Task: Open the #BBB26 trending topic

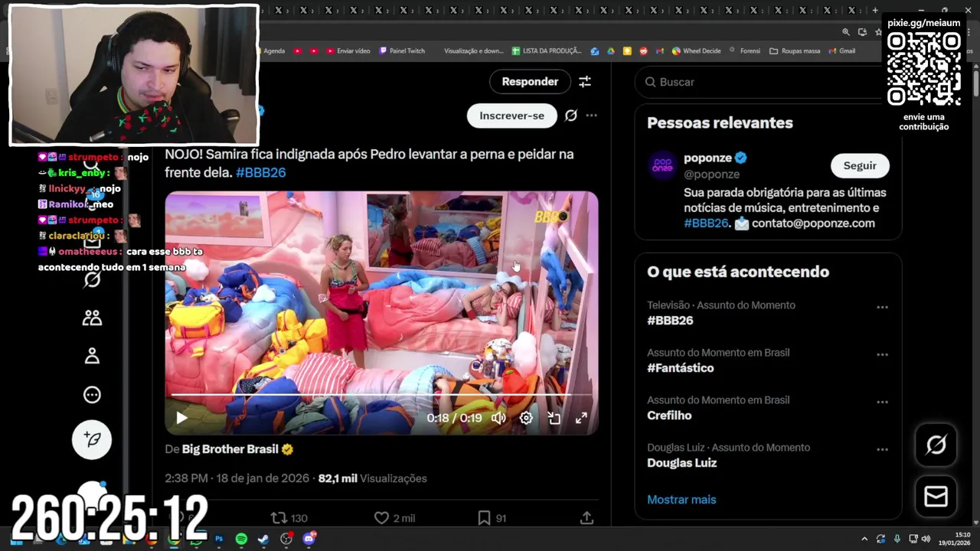Action: [670, 321]
